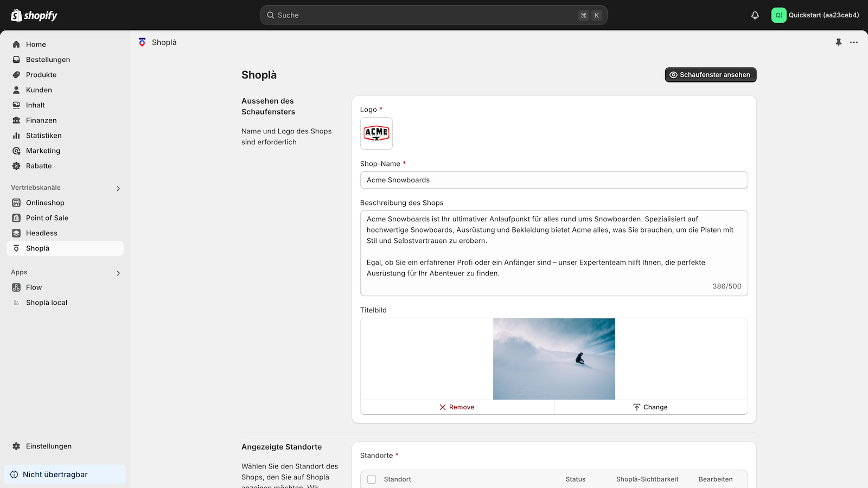Click the Flow app icon
Image resolution: width=868 pixels, height=488 pixels.
[16, 287]
